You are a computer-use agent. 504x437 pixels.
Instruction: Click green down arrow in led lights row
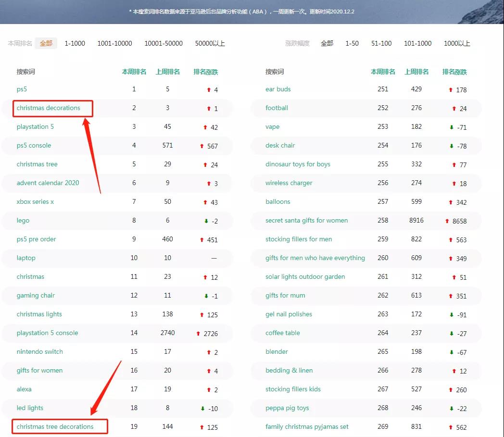[x=202, y=409]
